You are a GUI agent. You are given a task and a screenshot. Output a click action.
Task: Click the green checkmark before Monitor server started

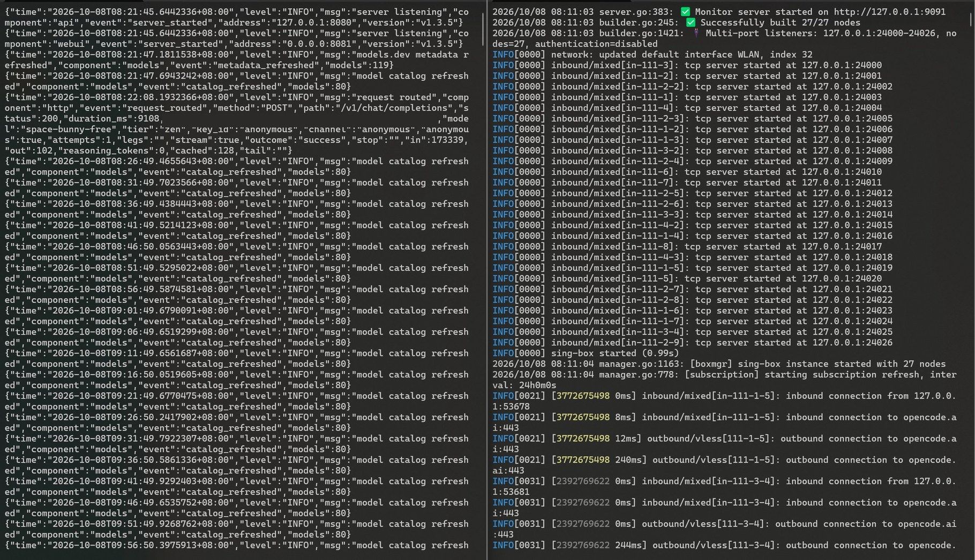pyautogui.click(x=685, y=11)
